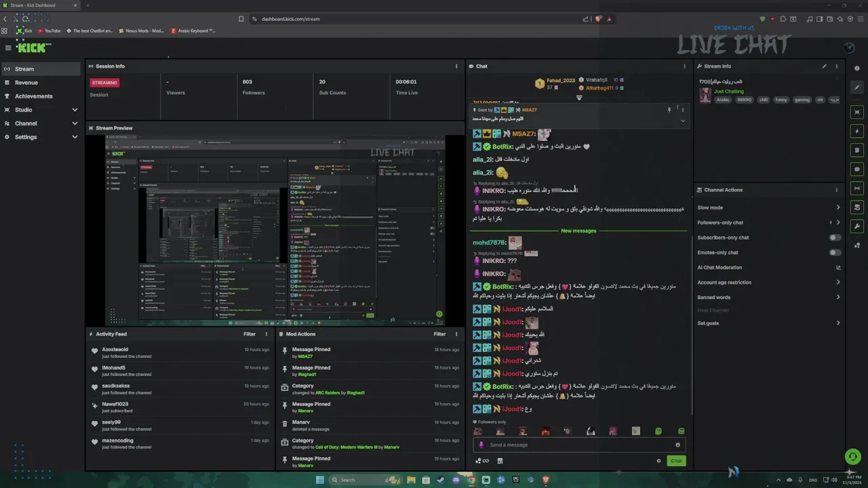Click the broadcast icon in right sidebar

click(x=858, y=188)
